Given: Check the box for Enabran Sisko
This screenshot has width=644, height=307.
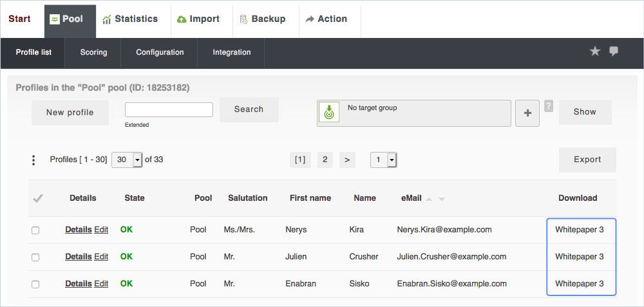Looking at the screenshot, I should tap(35, 284).
